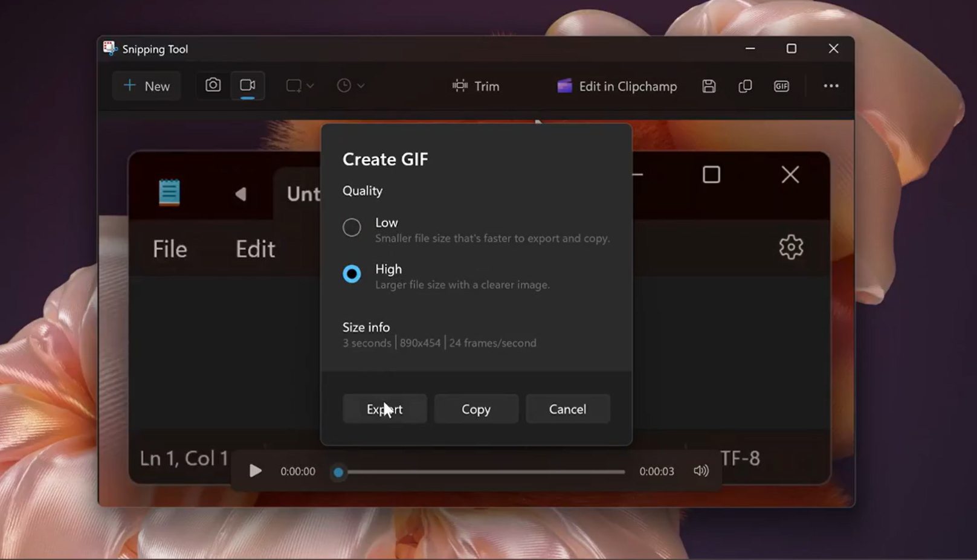Click the Export button
Viewport: 977px width, 560px height.
coord(384,409)
